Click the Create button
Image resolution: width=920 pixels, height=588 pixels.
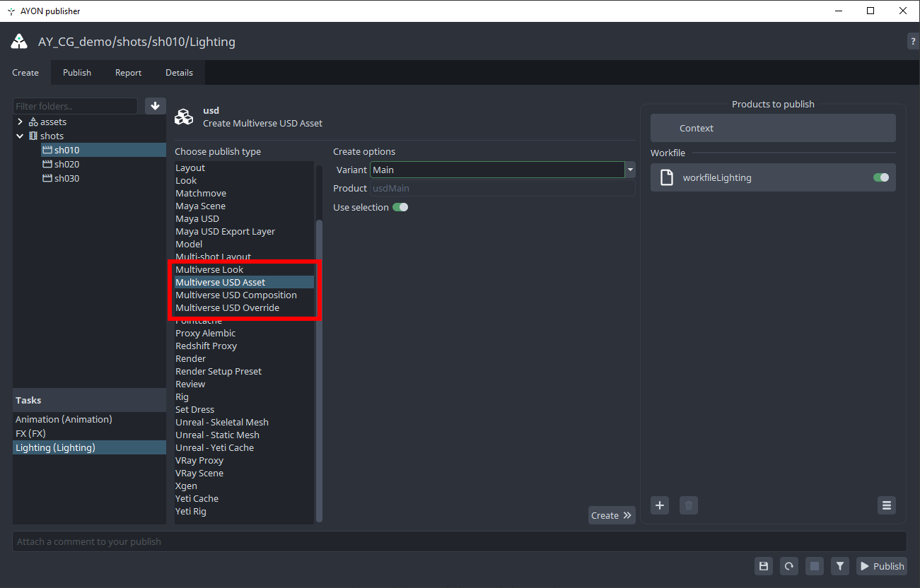(x=612, y=515)
